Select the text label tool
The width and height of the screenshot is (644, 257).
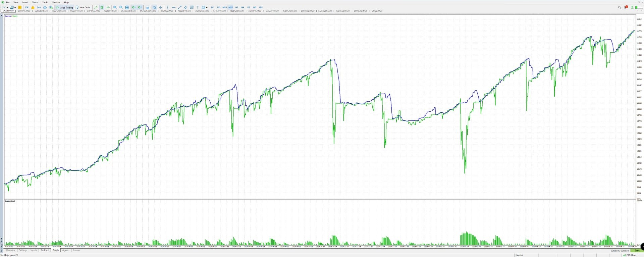(x=198, y=7)
